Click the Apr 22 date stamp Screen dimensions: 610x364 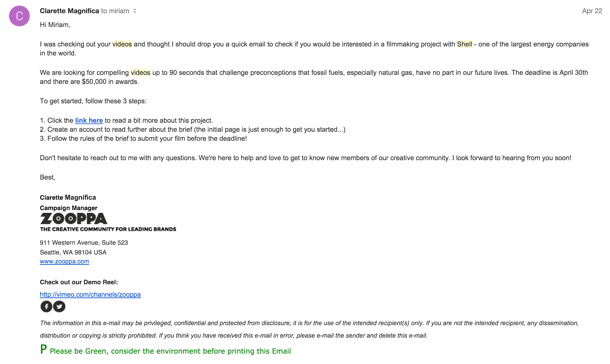(592, 11)
